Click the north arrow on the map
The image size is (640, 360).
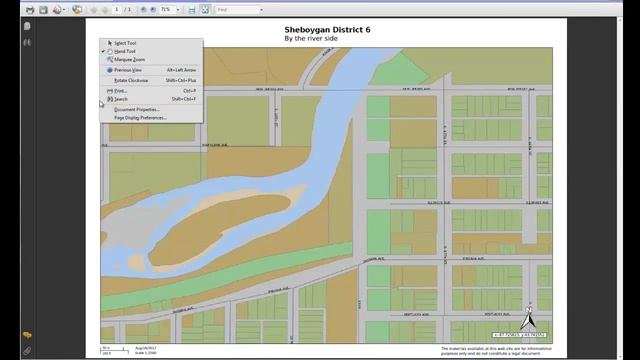click(528, 317)
